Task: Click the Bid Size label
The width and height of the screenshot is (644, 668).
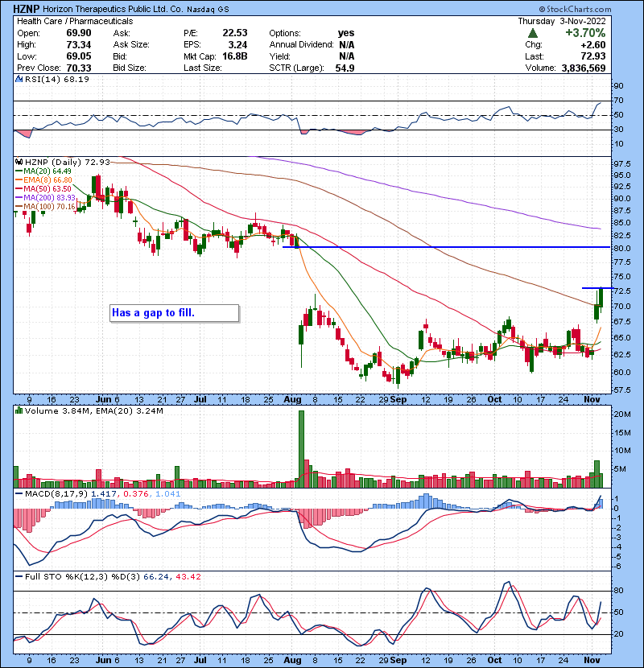Action: pos(130,68)
